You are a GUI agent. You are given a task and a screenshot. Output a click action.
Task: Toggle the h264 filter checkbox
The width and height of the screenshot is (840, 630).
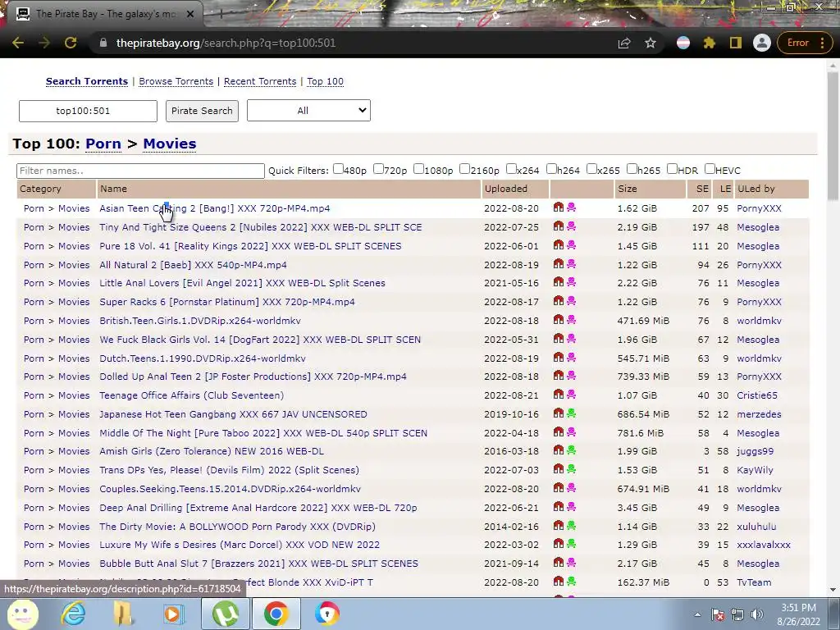coord(551,169)
